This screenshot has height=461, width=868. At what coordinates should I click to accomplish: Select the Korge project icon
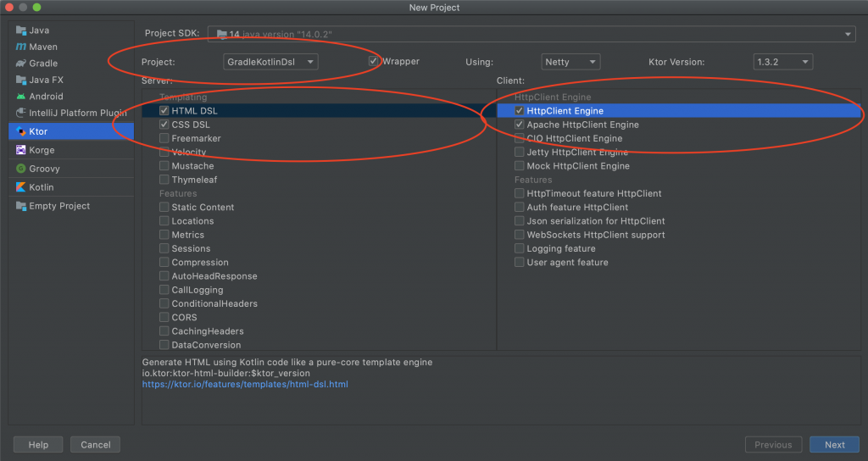[x=21, y=150]
